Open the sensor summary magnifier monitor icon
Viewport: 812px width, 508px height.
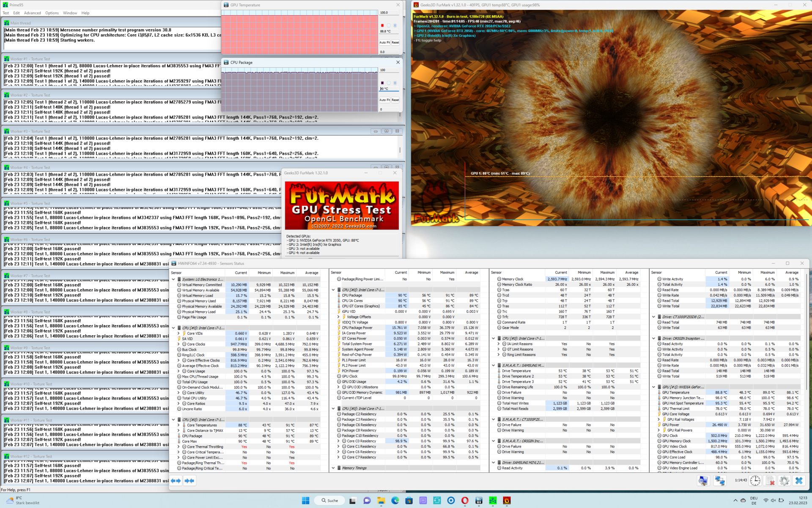703,480
